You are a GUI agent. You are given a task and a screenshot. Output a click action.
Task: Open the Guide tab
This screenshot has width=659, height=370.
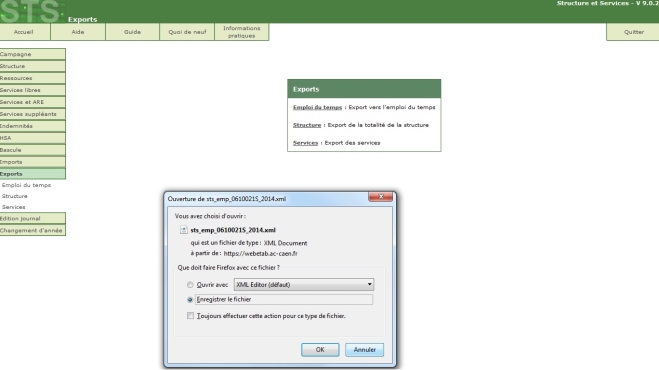132,32
